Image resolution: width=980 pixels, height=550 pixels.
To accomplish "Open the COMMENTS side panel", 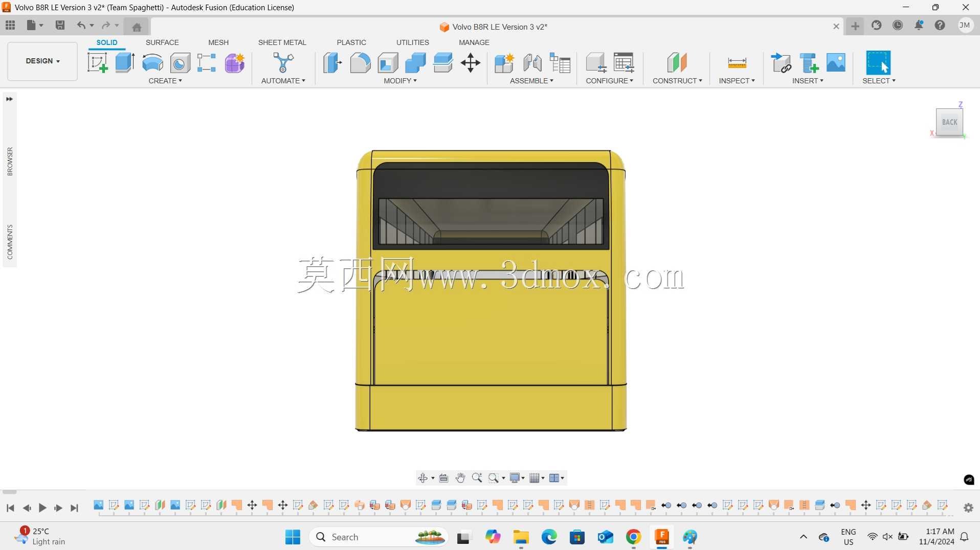I will tap(10, 242).
